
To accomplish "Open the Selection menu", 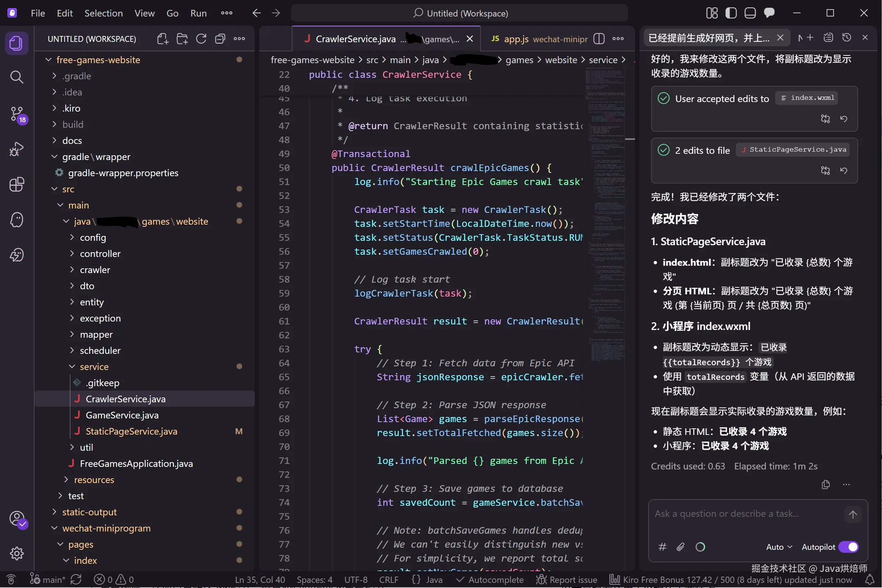I will click(104, 13).
